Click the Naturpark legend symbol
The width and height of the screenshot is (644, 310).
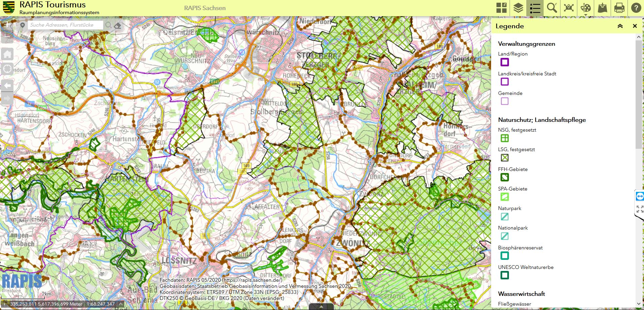[x=505, y=216]
